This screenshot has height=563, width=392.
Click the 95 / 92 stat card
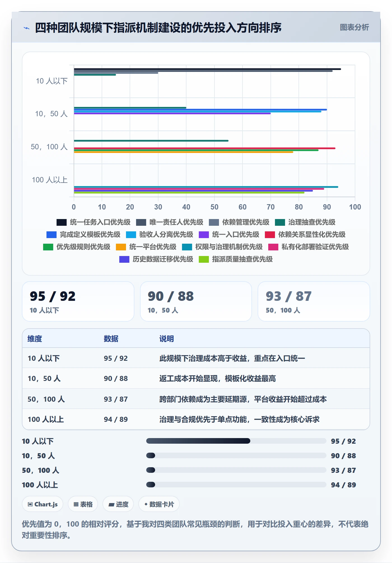tap(78, 301)
